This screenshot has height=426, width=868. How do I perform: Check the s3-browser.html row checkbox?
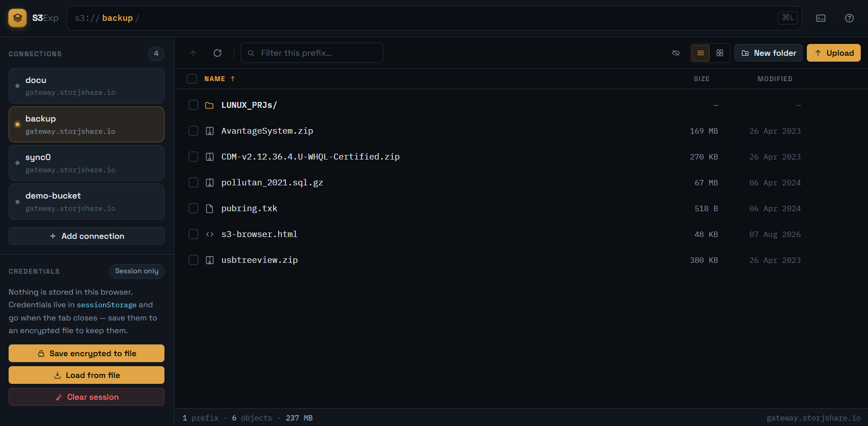click(193, 234)
